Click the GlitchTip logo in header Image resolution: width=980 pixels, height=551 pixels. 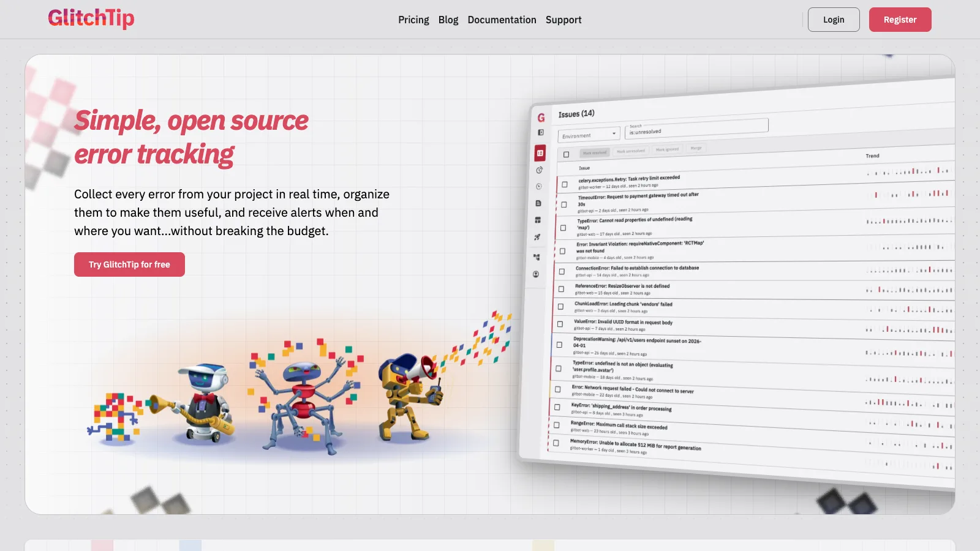[x=91, y=18]
